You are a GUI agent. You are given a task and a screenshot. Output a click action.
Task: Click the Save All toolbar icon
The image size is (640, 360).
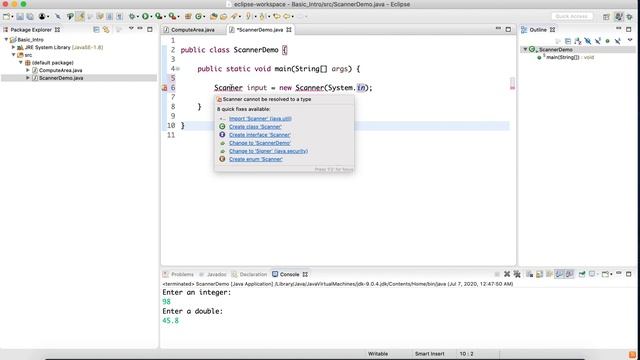30,16
